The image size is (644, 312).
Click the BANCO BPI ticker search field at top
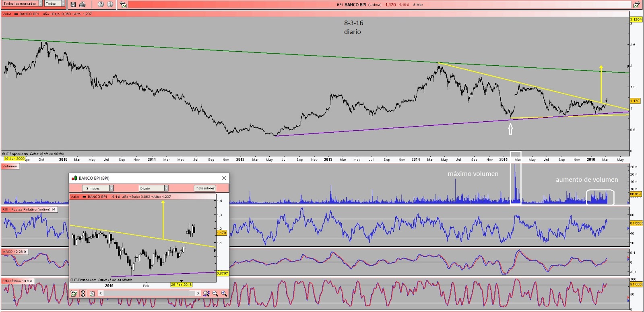(x=380, y=5)
